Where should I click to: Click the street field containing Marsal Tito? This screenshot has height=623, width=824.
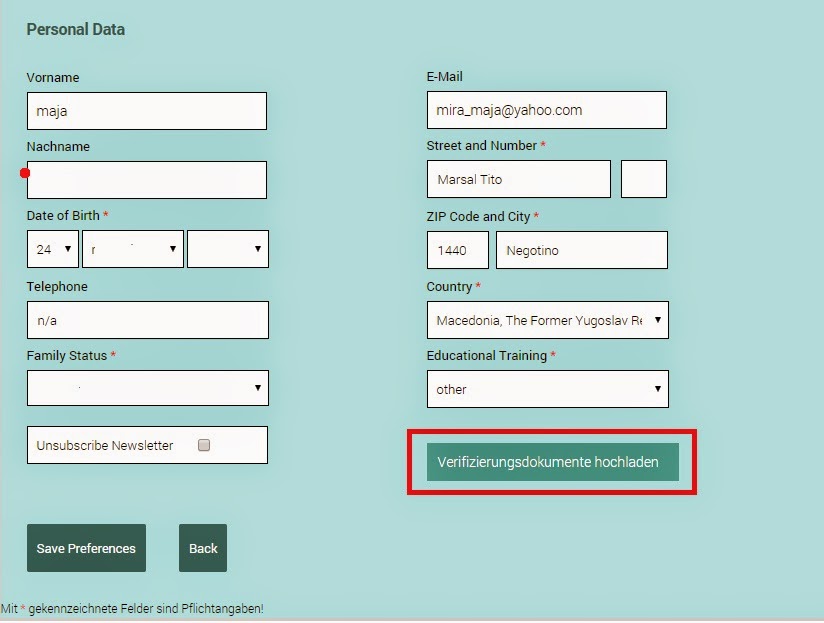click(518, 179)
